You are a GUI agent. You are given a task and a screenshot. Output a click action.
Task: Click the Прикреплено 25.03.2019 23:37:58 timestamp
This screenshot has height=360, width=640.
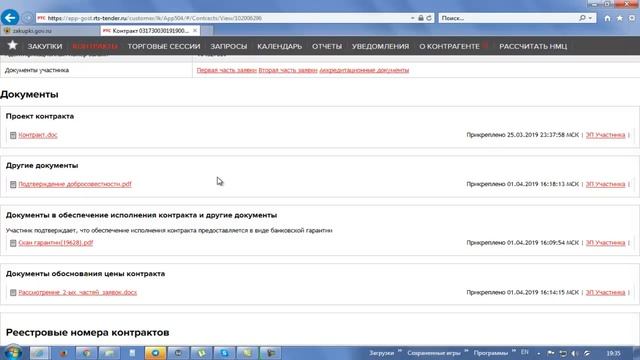click(x=522, y=135)
